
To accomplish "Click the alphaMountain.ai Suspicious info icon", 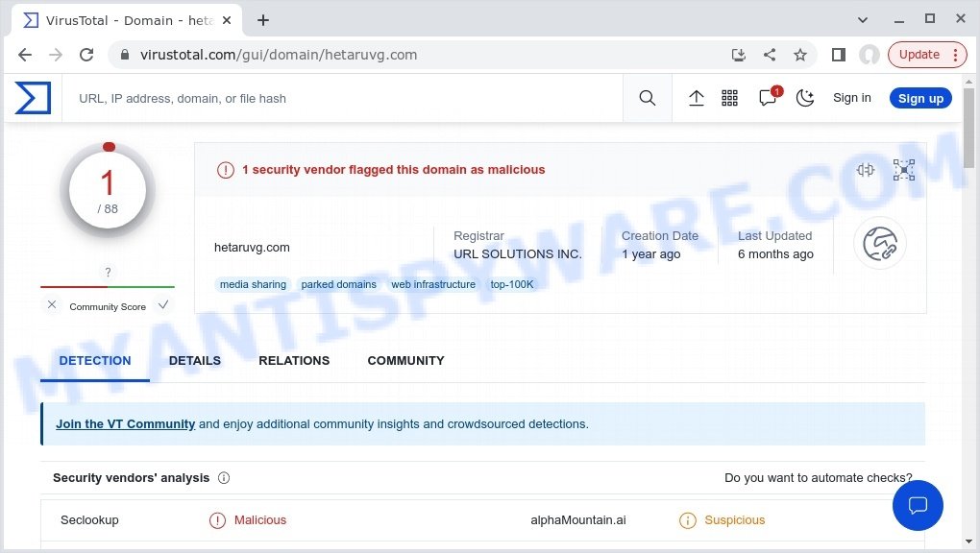I will tap(688, 520).
